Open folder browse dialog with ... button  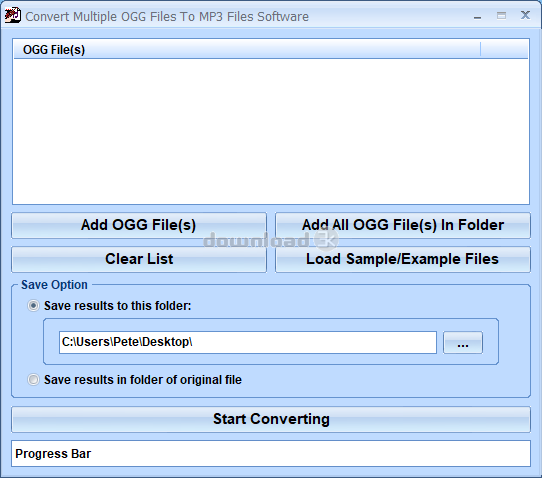(x=463, y=343)
